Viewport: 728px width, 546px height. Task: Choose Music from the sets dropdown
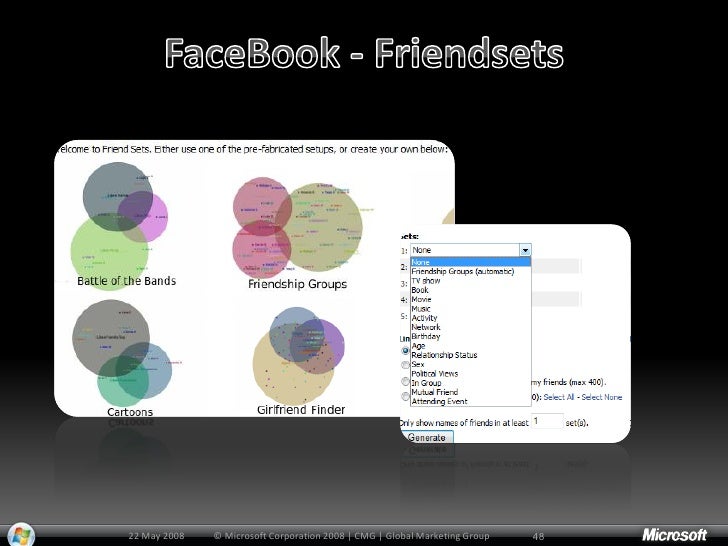click(421, 309)
